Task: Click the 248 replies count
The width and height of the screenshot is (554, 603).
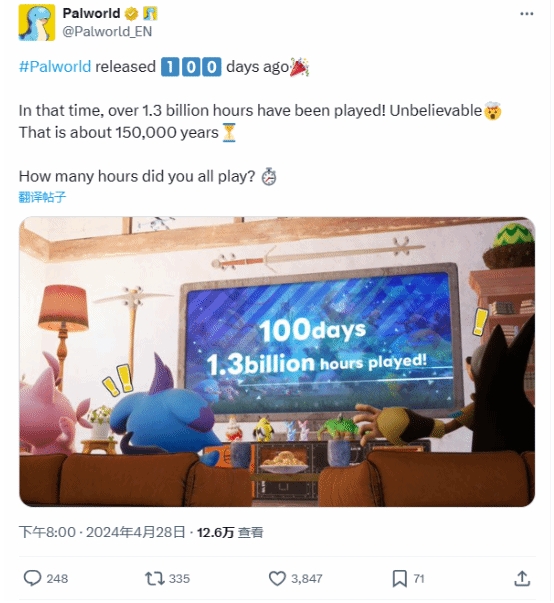Action: click(x=57, y=578)
